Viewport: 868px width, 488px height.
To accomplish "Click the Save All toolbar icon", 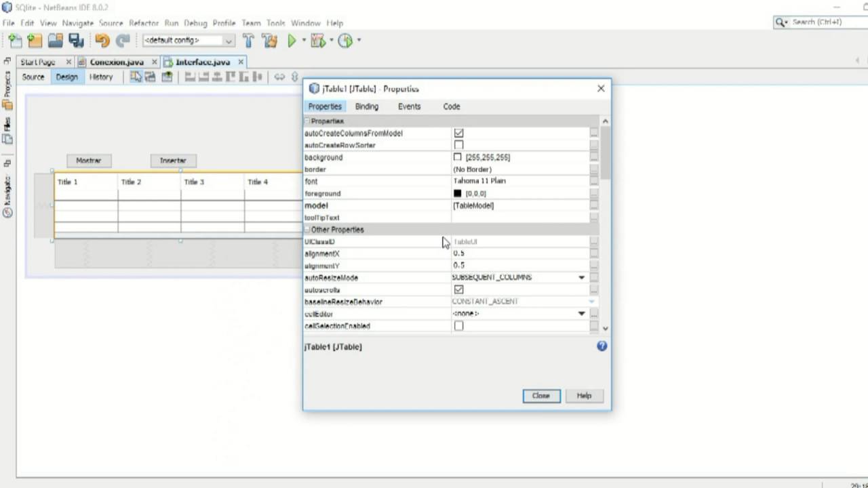I will 76,41.
